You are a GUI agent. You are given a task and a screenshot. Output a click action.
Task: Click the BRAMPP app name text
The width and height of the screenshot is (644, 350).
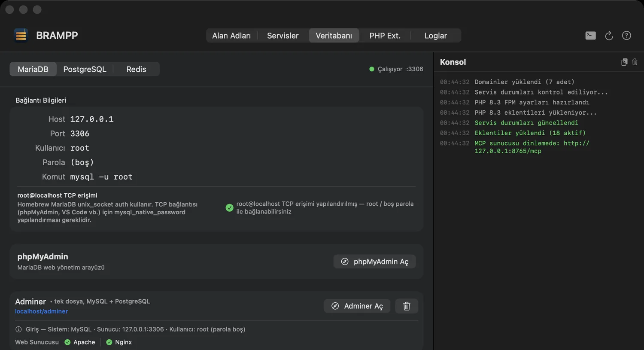pyautogui.click(x=57, y=36)
